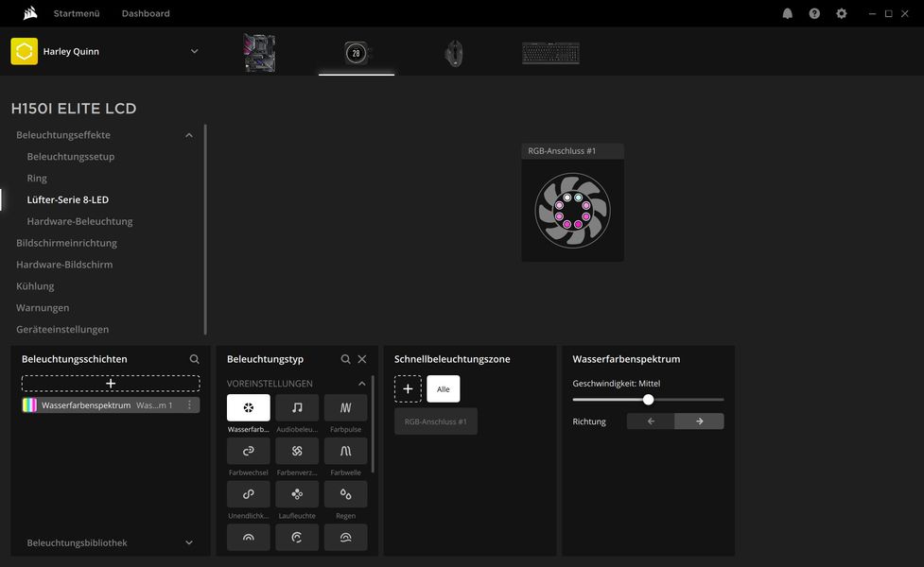Select the mouse device thumbnail
924x567 pixels.
pos(454,53)
